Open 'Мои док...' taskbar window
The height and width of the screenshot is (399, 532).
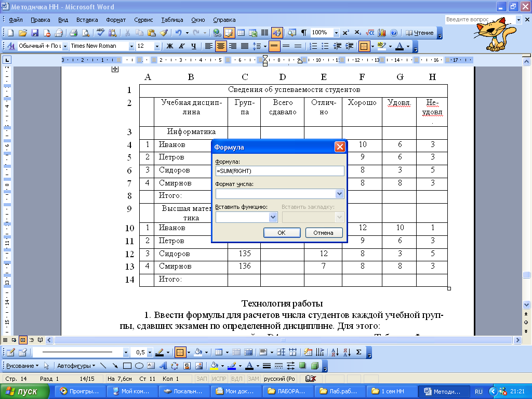(x=237, y=392)
